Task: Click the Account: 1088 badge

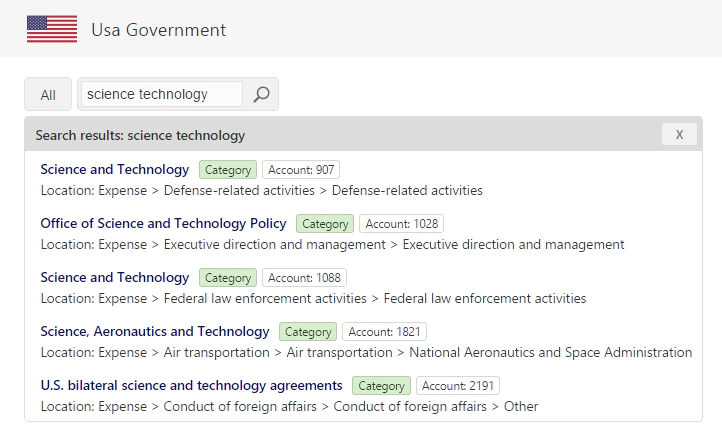Action: (304, 278)
